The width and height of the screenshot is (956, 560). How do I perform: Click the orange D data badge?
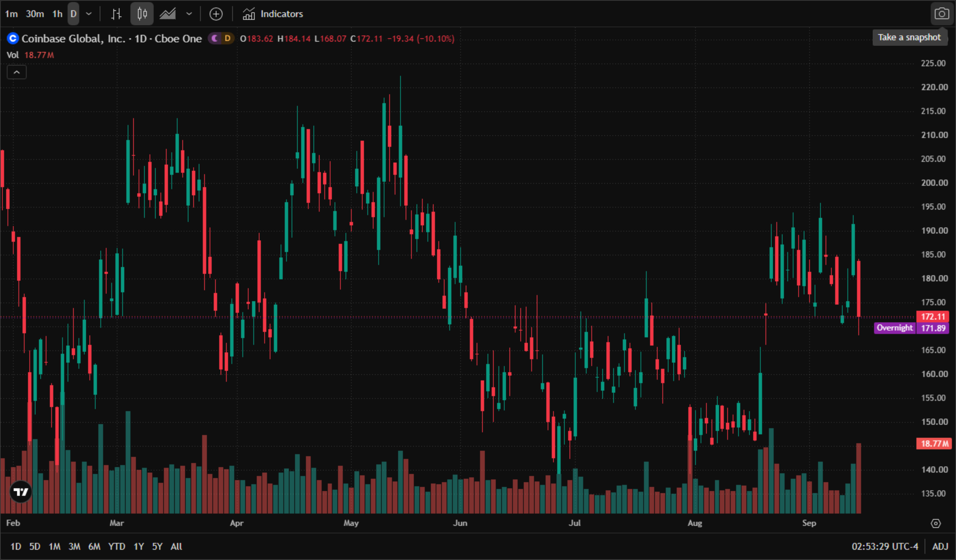(228, 38)
